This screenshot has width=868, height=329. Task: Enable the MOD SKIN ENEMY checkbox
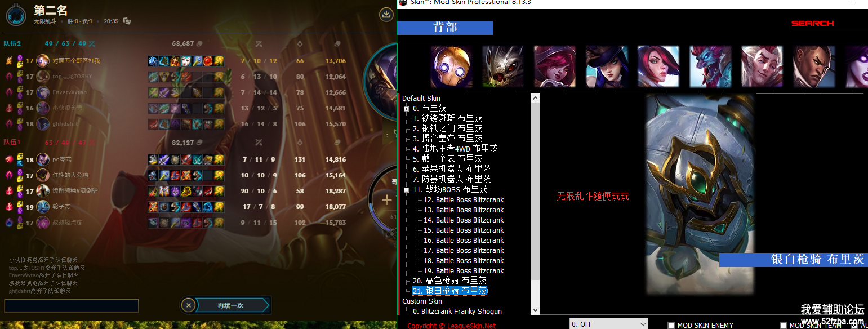tap(671, 325)
